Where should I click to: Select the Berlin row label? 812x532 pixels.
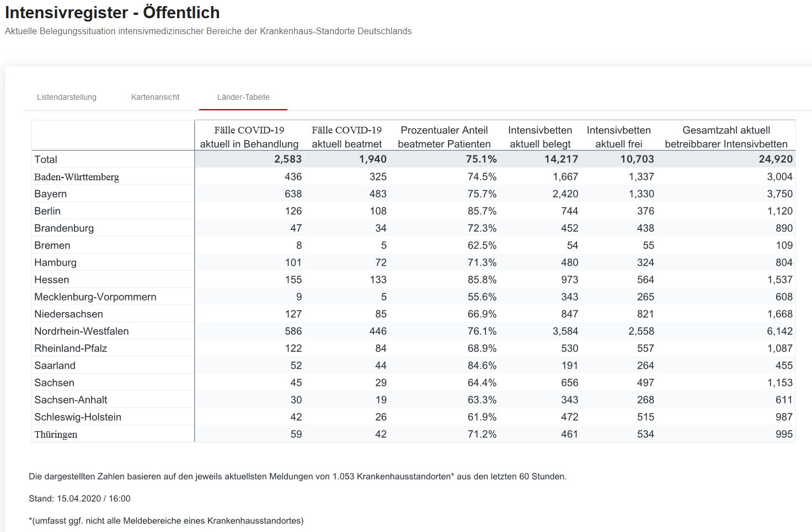click(x=47, y=211)
